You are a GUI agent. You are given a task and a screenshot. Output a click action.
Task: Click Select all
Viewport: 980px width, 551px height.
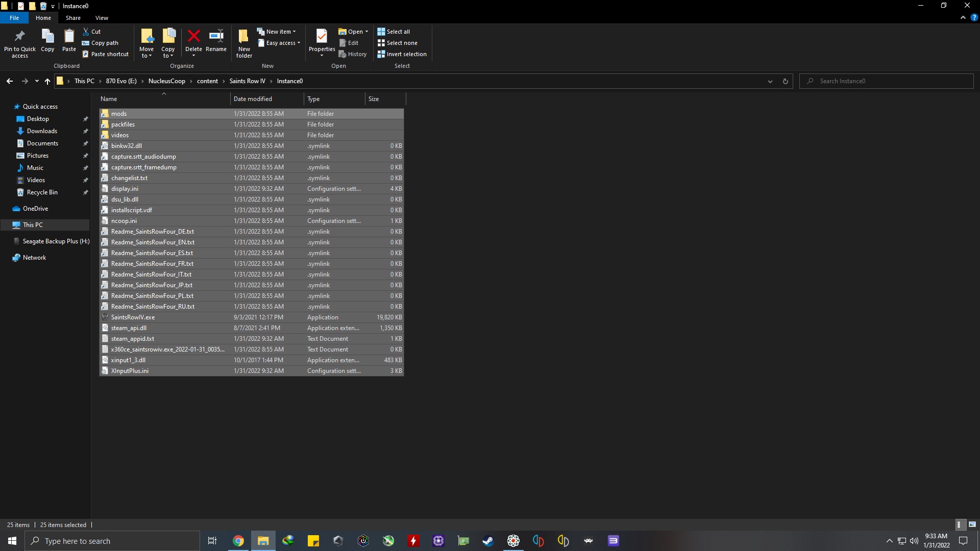coord(394,32)
